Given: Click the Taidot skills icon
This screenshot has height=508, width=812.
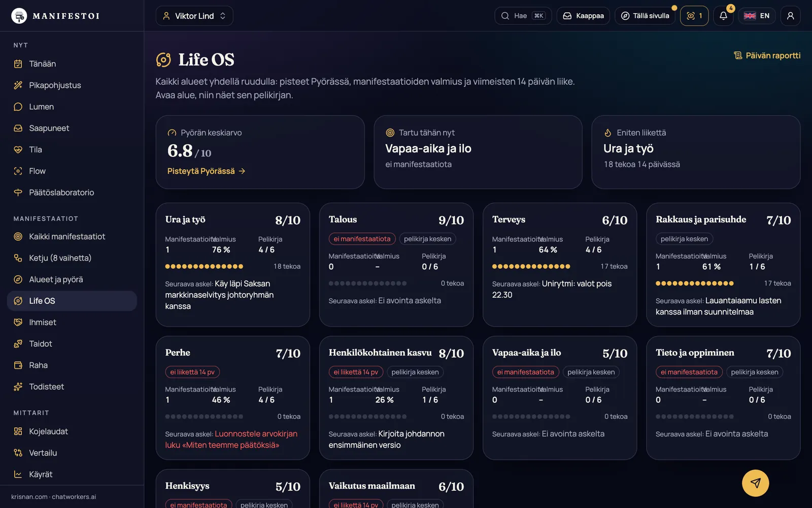Looking at the screenshot, I should coord(18,344).
